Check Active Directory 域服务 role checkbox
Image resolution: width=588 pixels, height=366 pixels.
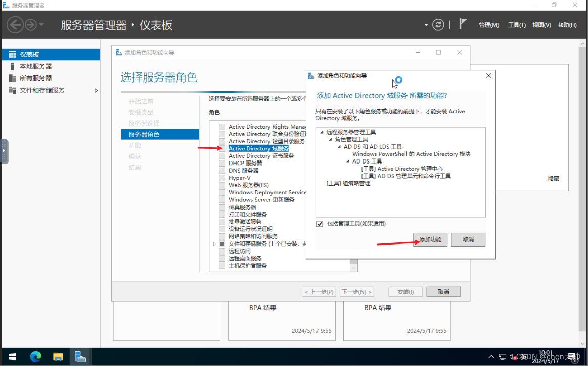[222, 149]
